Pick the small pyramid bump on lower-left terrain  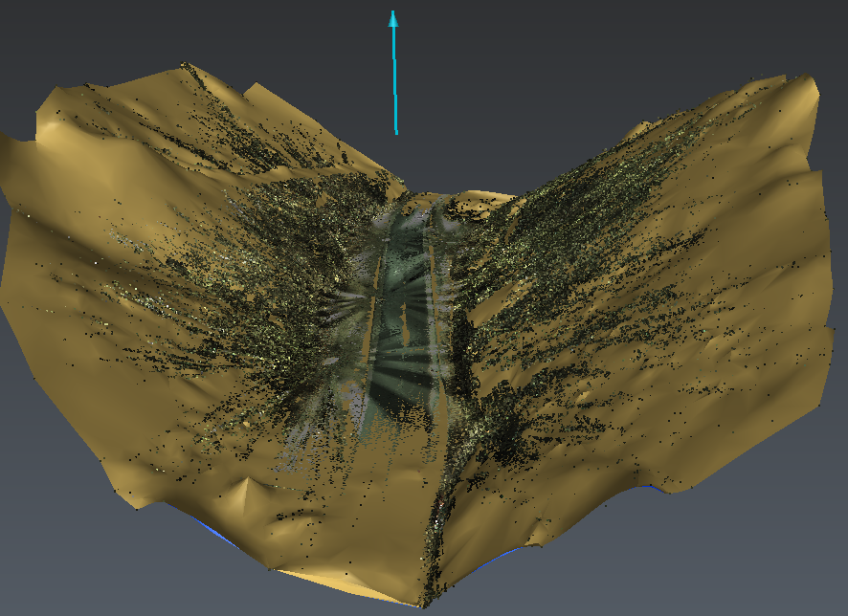point(251,488)
